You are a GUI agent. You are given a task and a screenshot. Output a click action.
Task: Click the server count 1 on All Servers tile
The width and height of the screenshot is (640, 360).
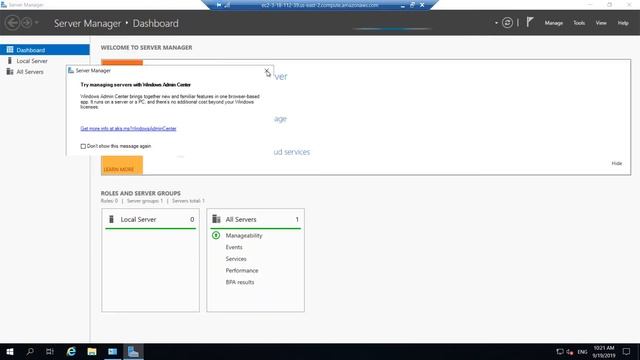coord(297,220)
